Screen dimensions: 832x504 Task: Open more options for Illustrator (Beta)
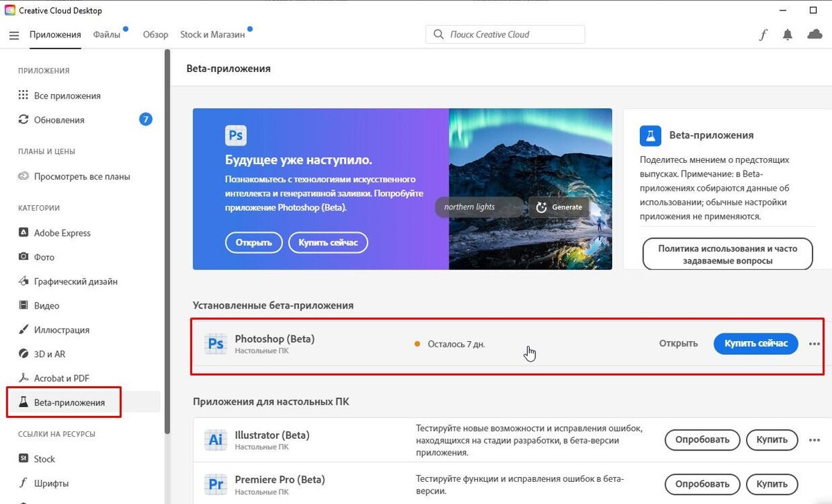(814, 440)
